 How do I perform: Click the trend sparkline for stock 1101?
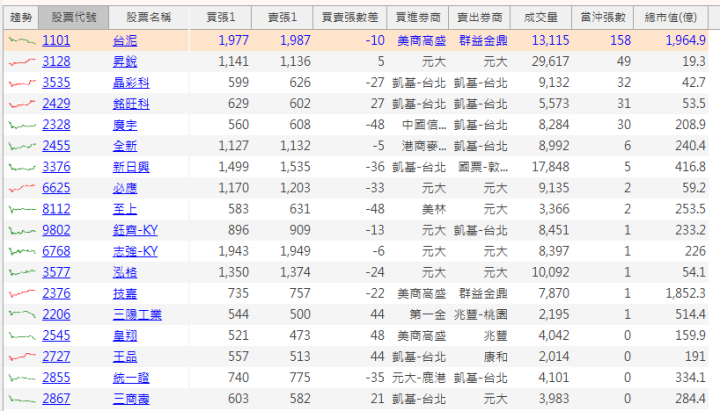[19, 40]
